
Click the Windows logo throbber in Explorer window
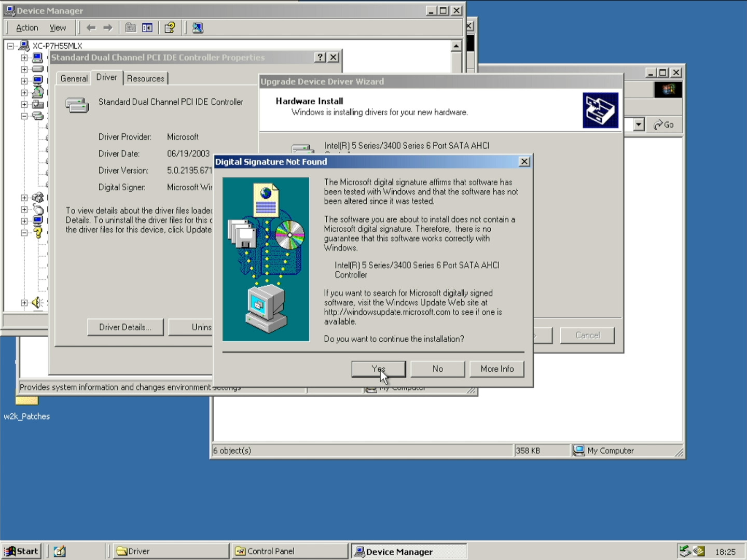tap(668, 90)
